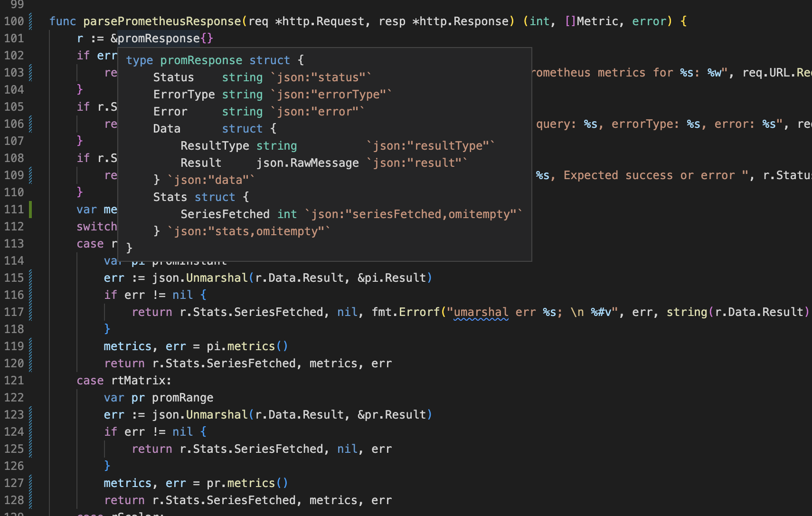Click the modified marker next to line 103
Viewport: 812px width, 516px height.
[30, 72]
